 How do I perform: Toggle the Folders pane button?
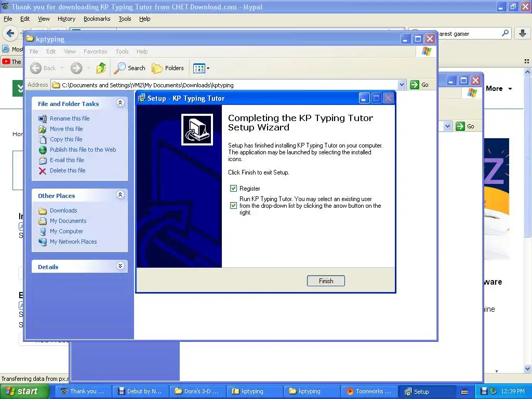coord(168,68)
